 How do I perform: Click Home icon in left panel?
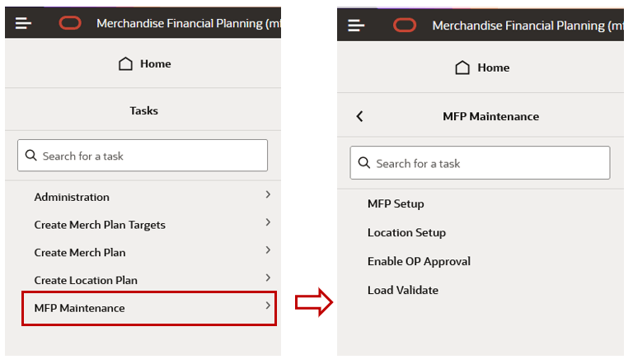[125, 63]
